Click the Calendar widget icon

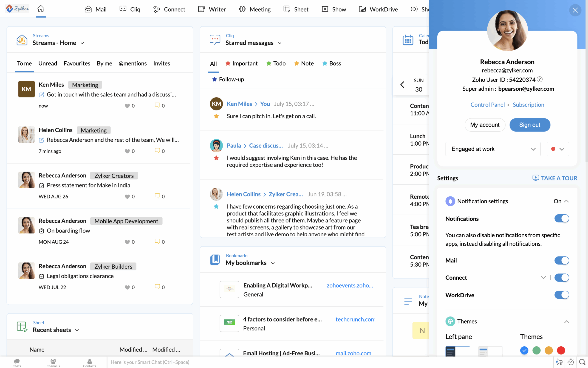pos(408,40)
